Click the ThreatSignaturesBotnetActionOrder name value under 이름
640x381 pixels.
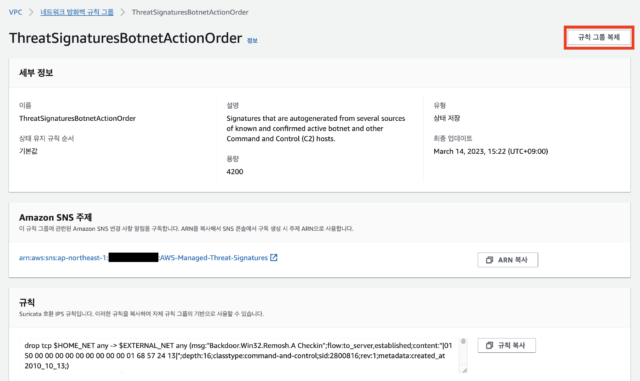(77, 118)
